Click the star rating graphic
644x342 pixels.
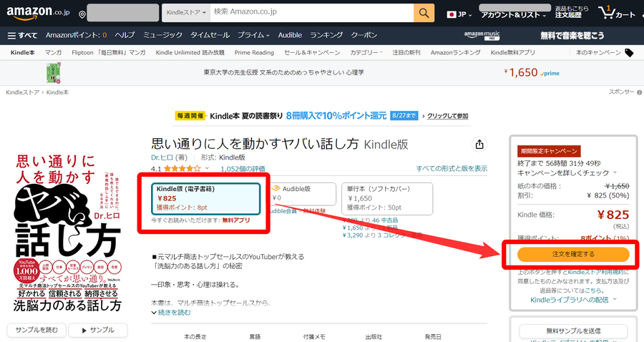(x=182, y=168)
